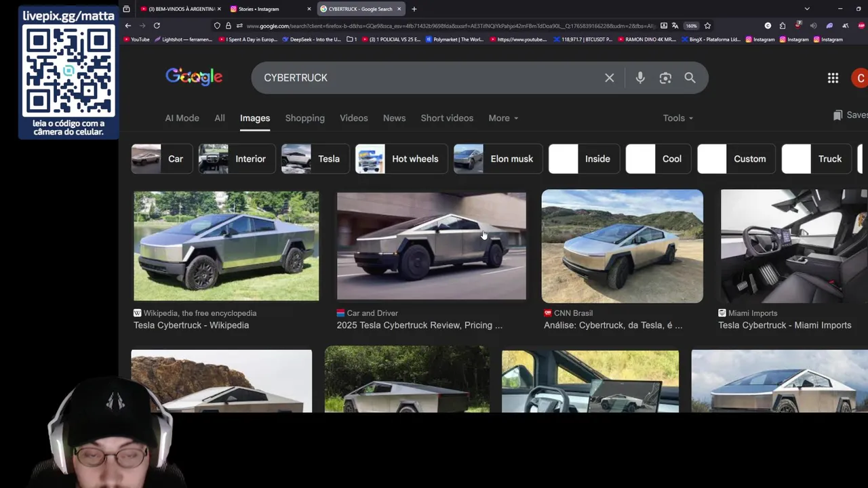Open the Google apps grid

point(833,78)
